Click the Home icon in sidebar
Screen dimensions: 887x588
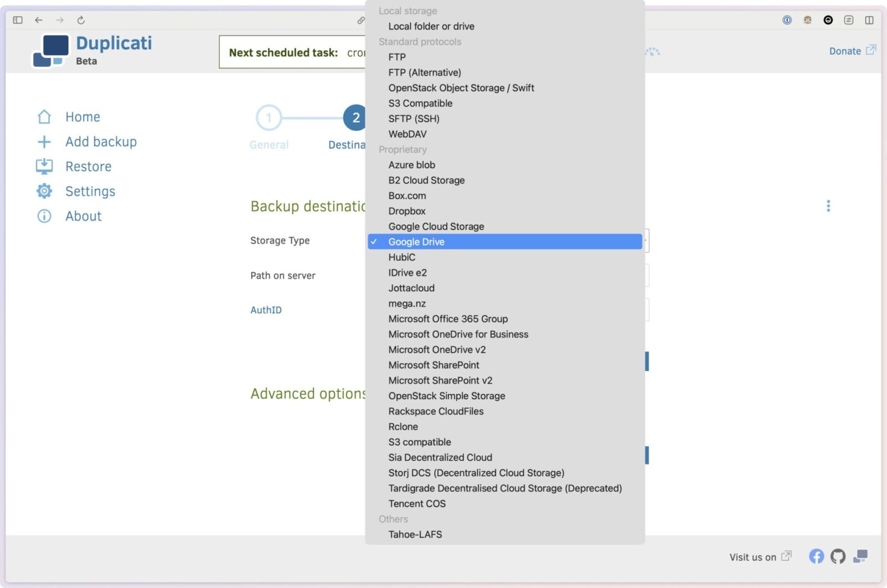tap(44, 117)
